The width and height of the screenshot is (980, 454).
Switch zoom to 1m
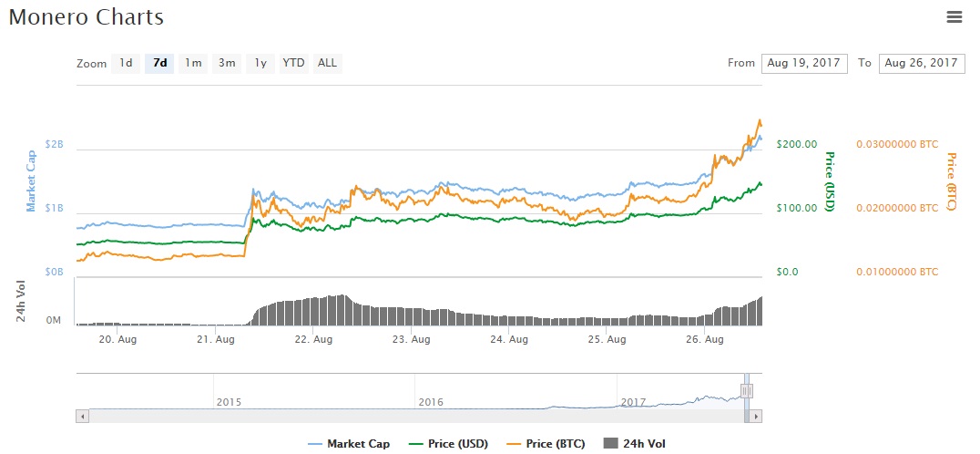193,63
